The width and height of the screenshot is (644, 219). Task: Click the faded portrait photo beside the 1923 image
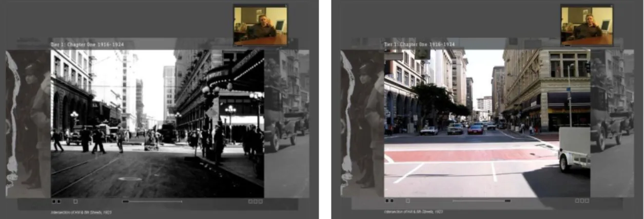pos(28,123)
